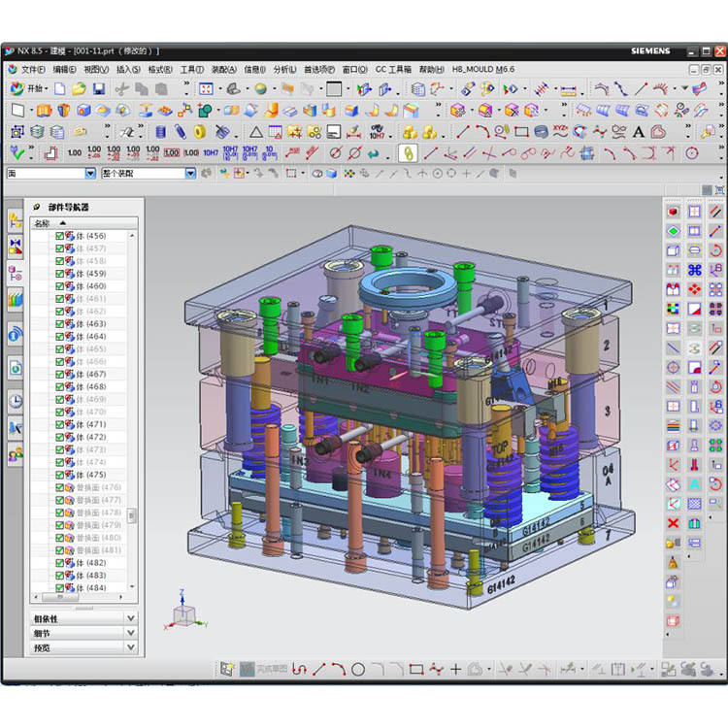Toggle checkbox for 替换面 (478)
This screenshot has width=728, height=728.
pos(60,513)
